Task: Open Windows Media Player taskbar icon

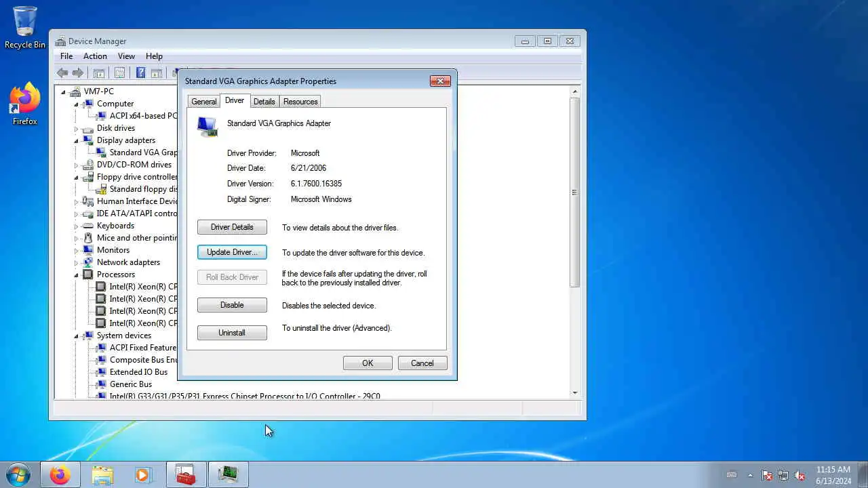Action: 143,474
